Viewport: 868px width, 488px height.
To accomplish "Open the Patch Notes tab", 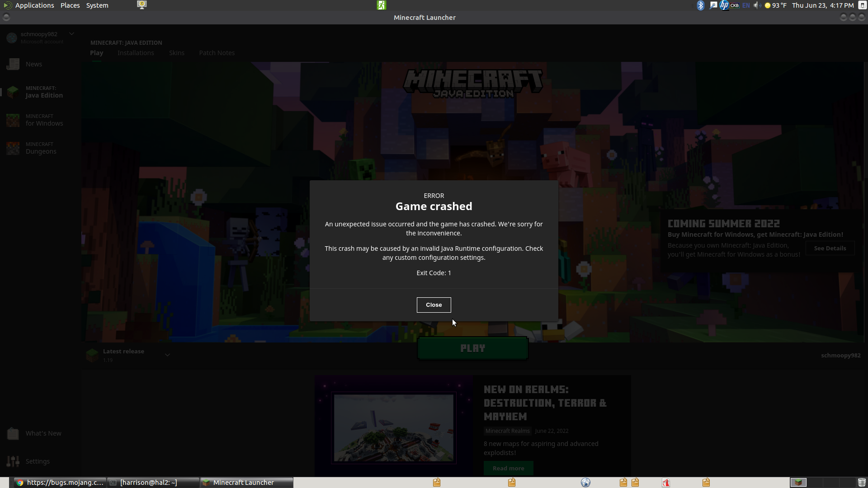I will coord(217,53).
